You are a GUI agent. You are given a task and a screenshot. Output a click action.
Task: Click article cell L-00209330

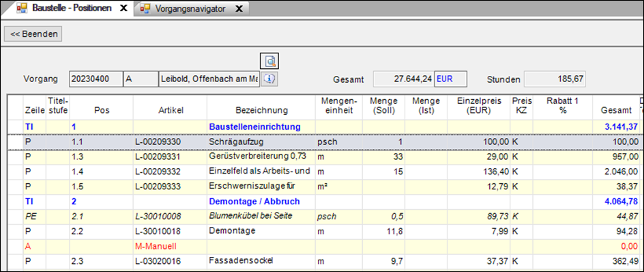[170, 142]
